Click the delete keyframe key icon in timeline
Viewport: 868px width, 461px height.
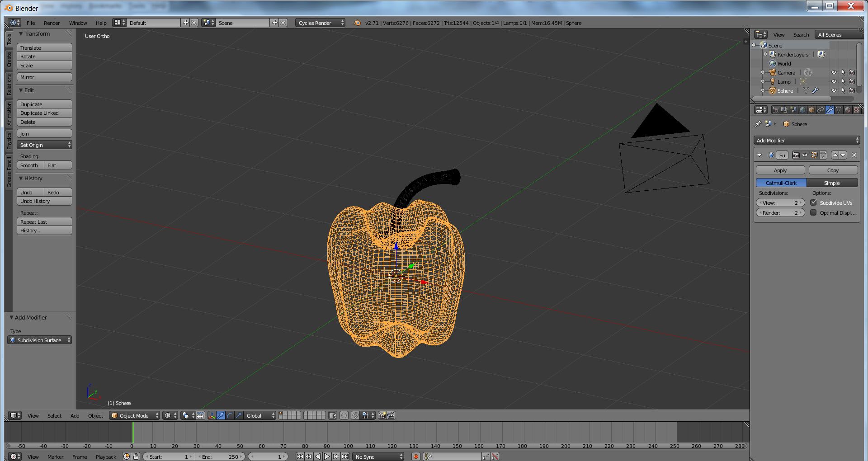(x=495, y=456)
